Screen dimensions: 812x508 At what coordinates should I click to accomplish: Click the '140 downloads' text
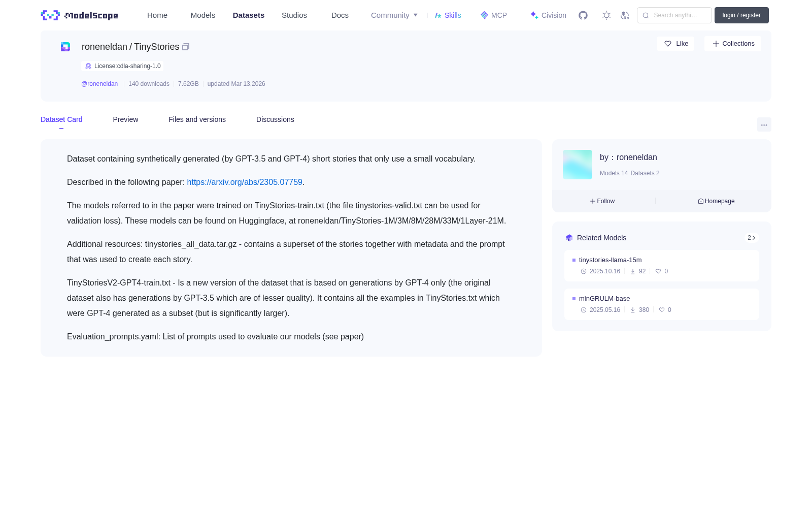tap(149, 84)
